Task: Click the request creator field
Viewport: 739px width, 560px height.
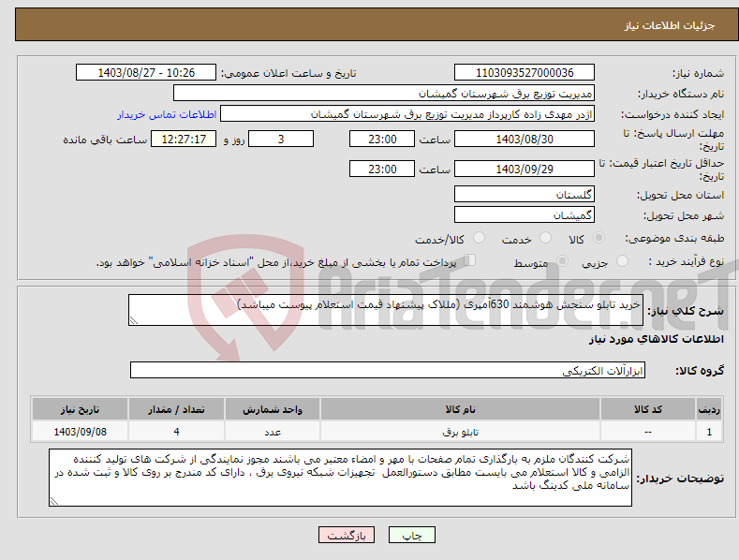Action: [x=407, y=114]
